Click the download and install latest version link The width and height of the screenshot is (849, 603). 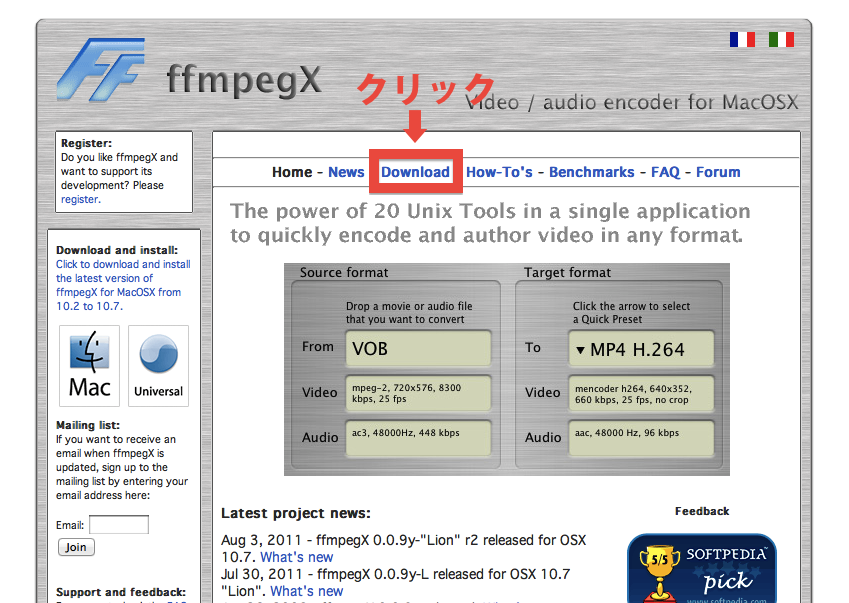123,285
